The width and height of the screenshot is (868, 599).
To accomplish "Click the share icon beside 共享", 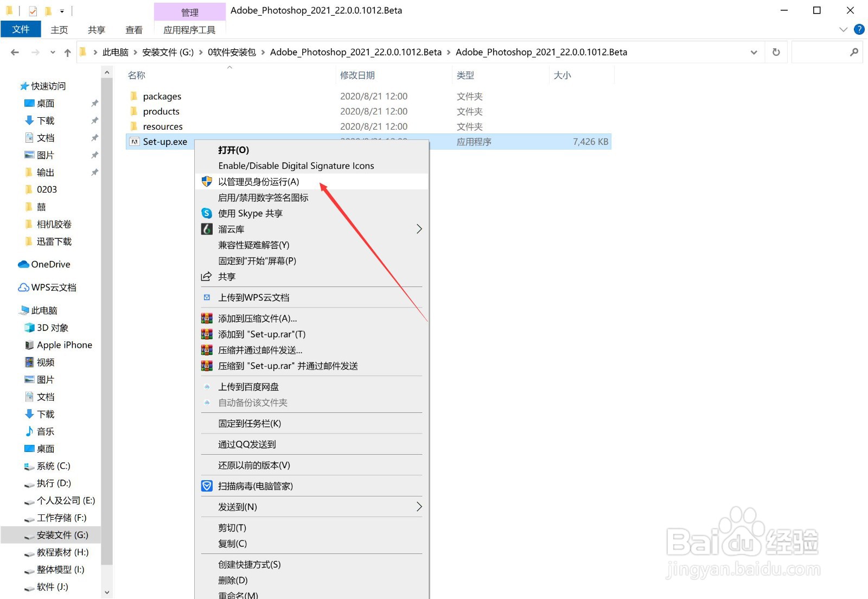I will tap(207, 277).
